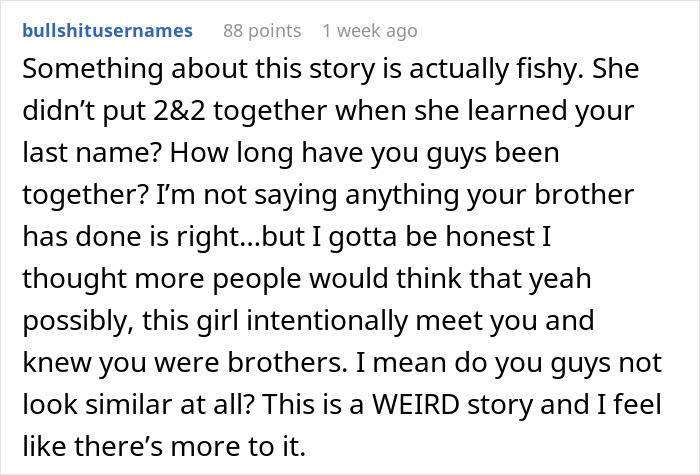Click the word WEIRD in the comment
The height and width of the screenshot is (475, 700).
coord(416,404)
